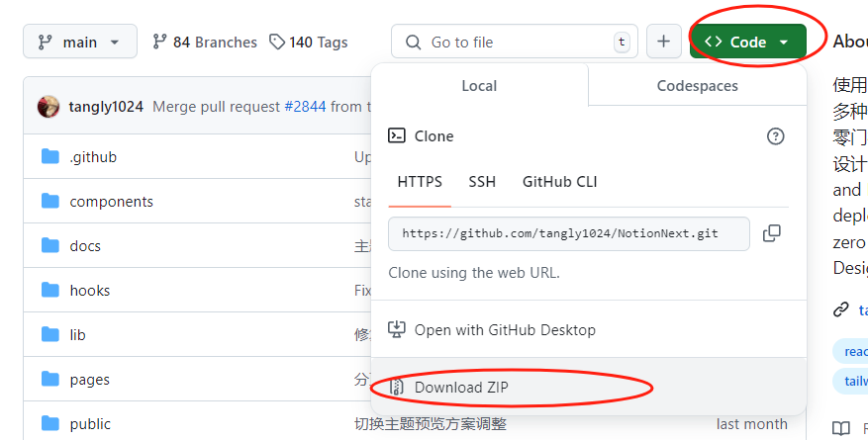The height and width of the screenshot is (440, 868).
Task: Click the folder icon beside public
Action: tap(50, 423)
